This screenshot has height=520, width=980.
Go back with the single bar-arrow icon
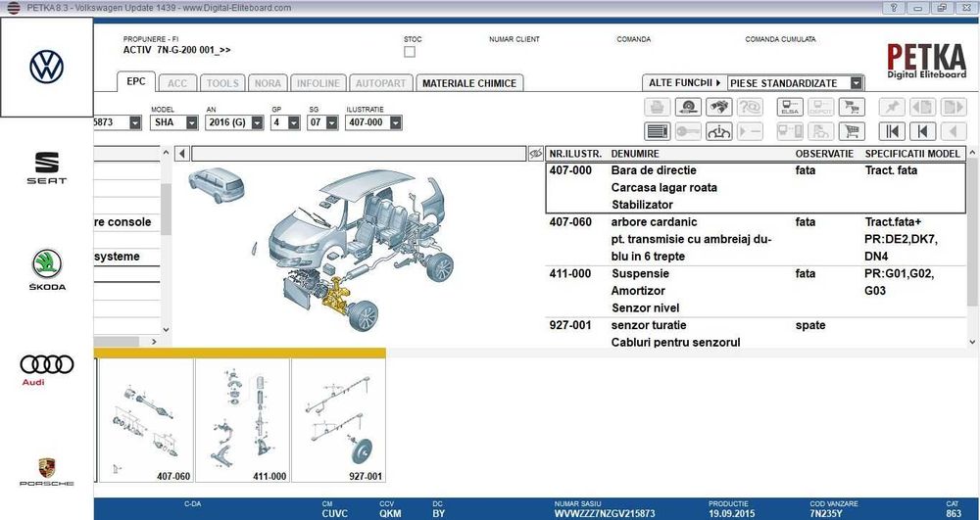point(922,132)
